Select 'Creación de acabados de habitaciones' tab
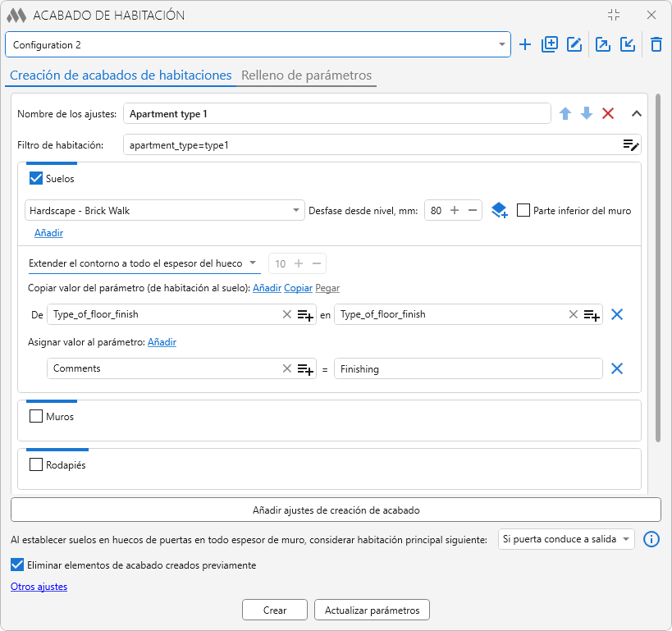The image size is (672, 631). pos(121,75)
